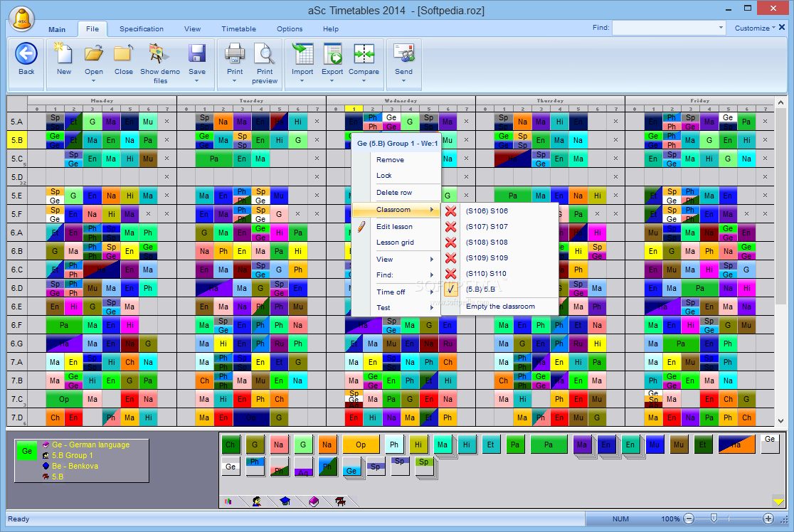Click the Send mail icon
This screenshot has width=794, height=532.
403,53
